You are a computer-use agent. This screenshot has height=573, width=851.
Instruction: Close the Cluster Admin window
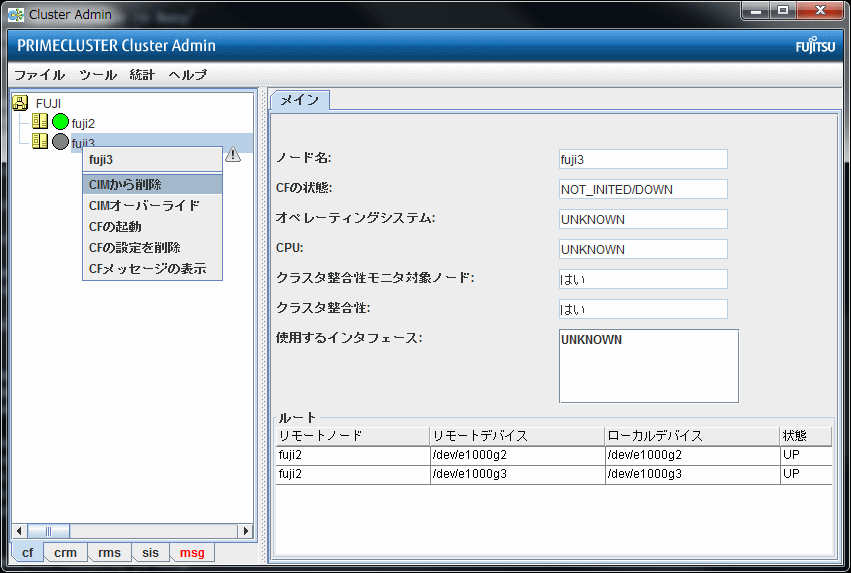[820, 10]
